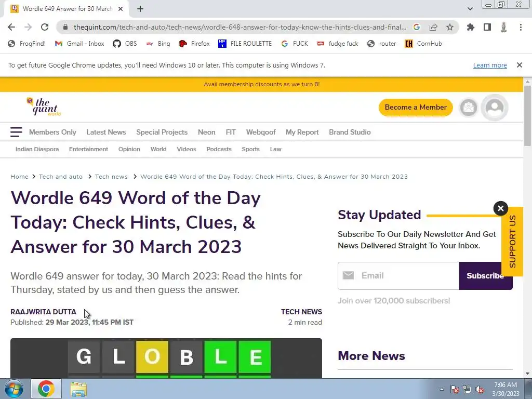This screenshot has height=399, width=532.
Task: Open a new Chrome tab
Action: point(140,9)
